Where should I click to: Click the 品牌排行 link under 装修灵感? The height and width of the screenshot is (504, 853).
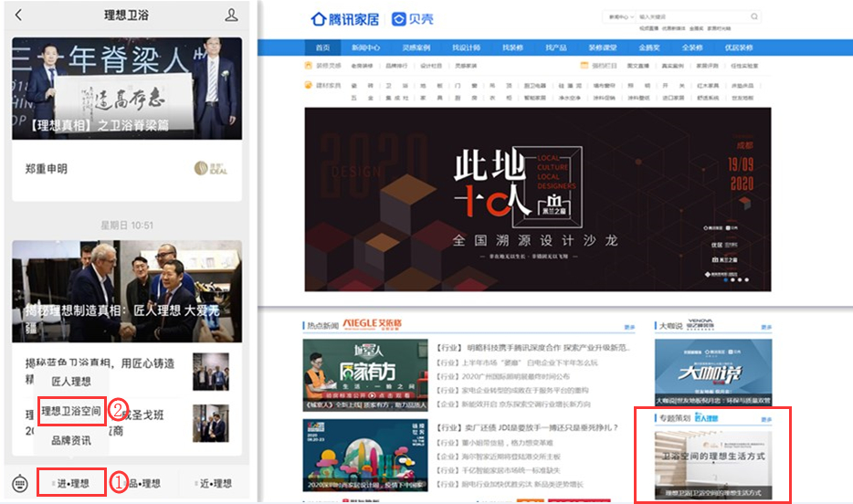point(396,66)
